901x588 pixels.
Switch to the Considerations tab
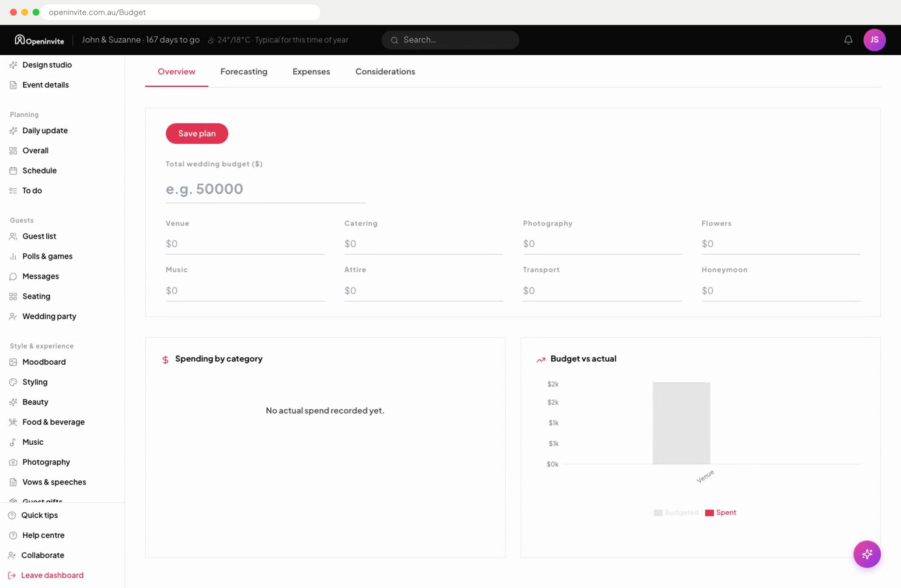click(x=385, y=72)
